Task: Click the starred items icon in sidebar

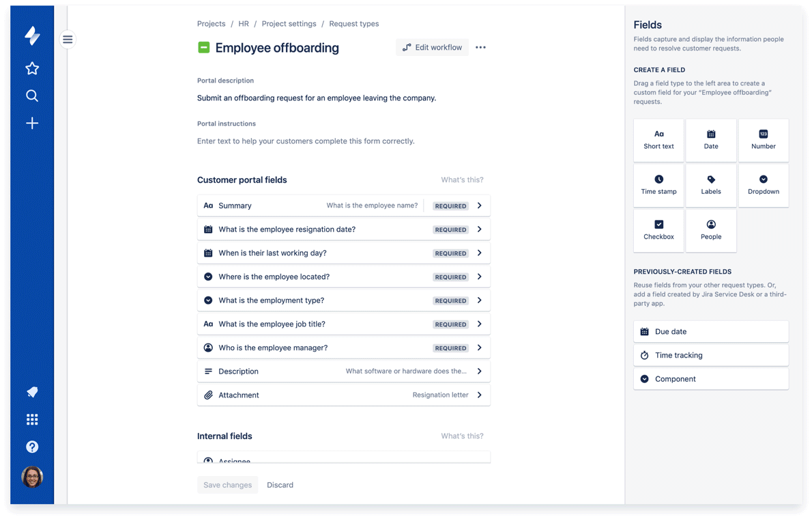Action: click(x=31, y=68)
